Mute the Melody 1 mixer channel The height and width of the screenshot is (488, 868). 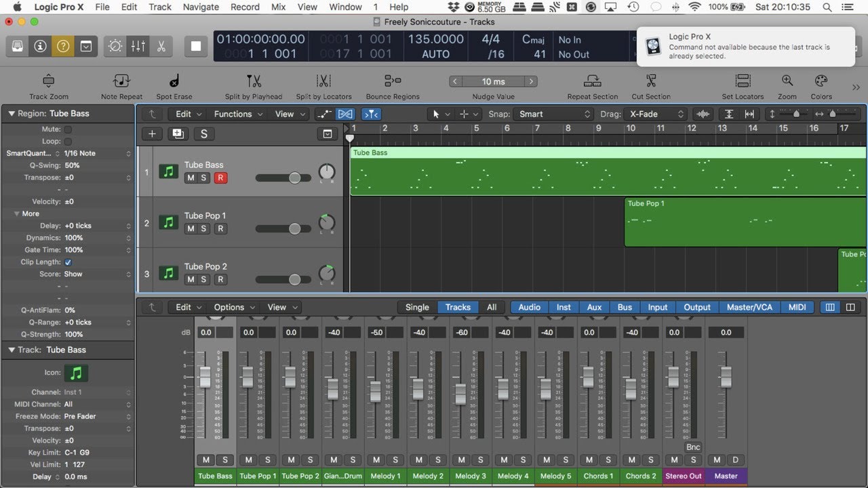(x=376, y=460)
